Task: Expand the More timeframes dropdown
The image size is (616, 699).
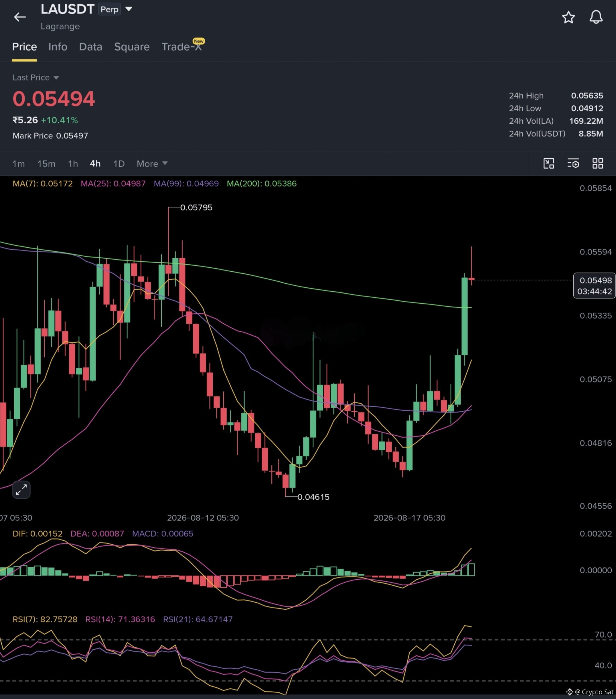Action: click(x=152, y=164)
